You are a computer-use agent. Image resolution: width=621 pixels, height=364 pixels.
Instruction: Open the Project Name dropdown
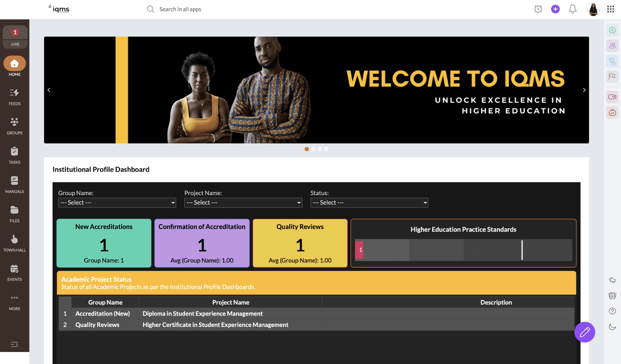pyautogui.click(x=243, y=203)
